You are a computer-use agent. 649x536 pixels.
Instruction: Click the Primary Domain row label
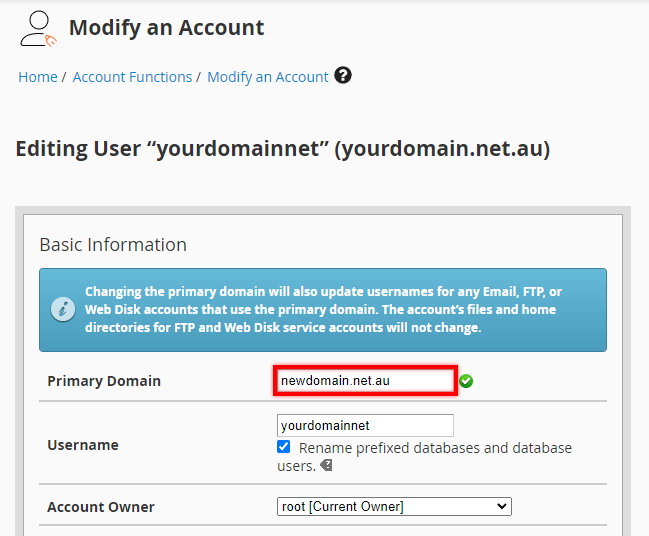click(104, 381)
